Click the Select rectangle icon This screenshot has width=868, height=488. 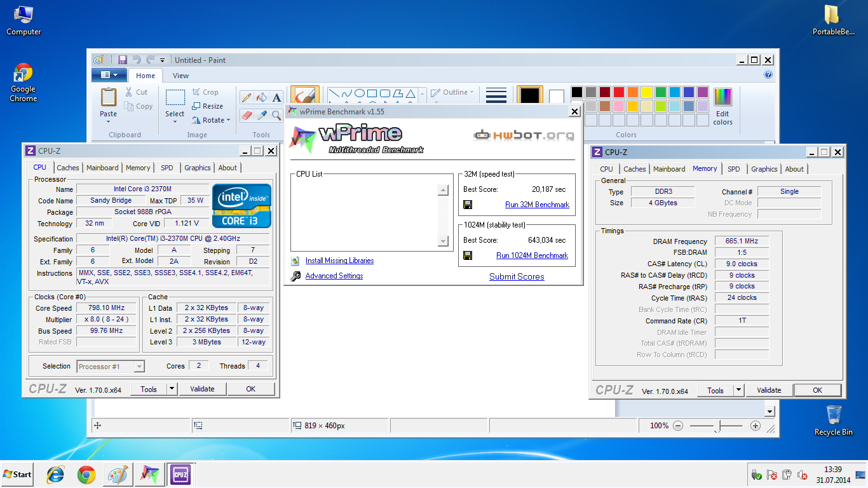click(x=175, y=97)
